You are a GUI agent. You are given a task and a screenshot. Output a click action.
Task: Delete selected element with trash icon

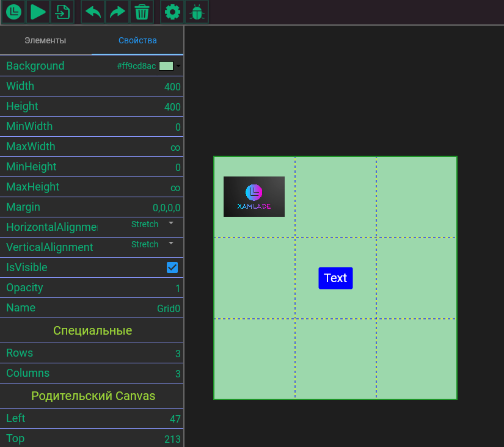click(x=142, y=12)
